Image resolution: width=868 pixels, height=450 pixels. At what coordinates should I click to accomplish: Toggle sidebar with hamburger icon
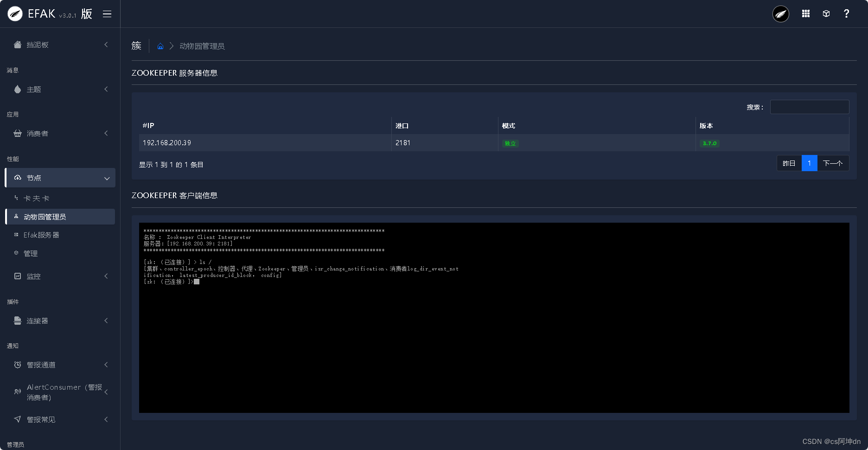(x=107, y=13)
